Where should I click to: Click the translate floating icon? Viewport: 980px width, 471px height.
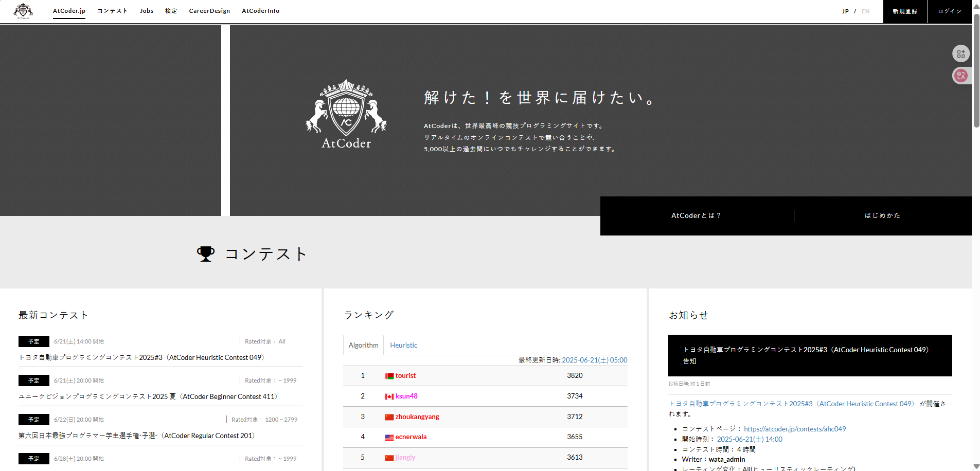point(961,76)
